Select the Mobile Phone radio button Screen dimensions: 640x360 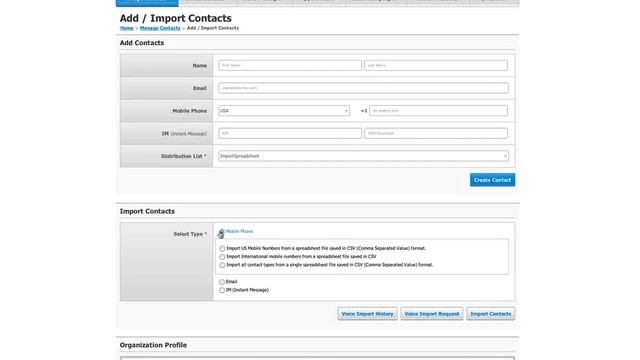[x=222, y=231]
